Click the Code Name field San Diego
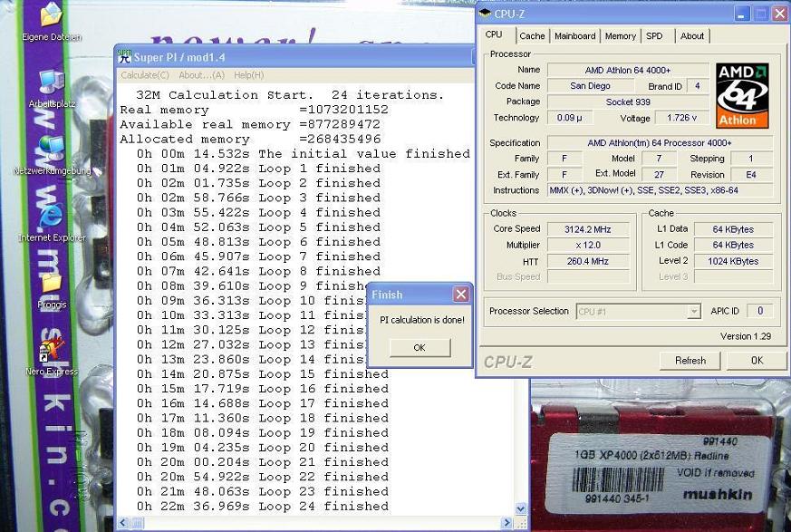 point(590,86)
